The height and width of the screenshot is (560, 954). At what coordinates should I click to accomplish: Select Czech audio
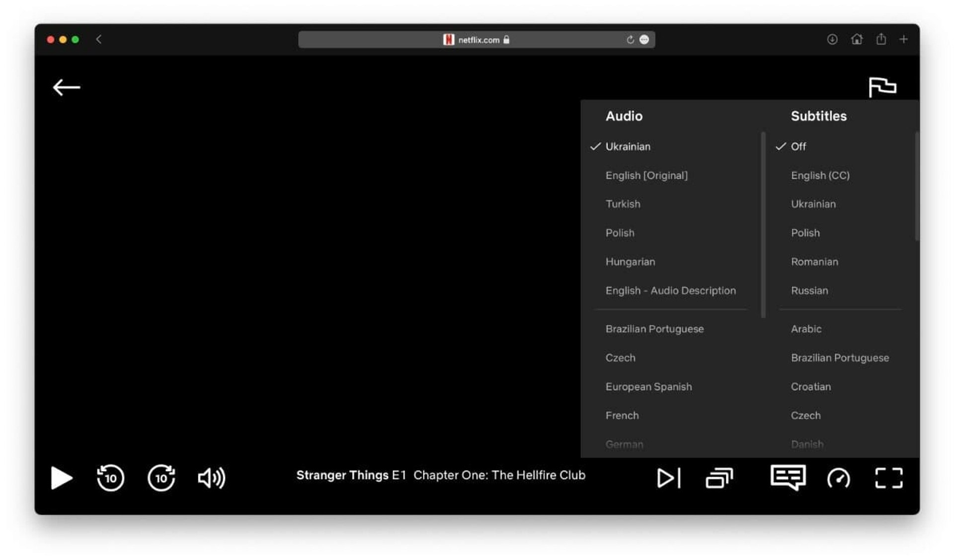(x=620, y=357)
